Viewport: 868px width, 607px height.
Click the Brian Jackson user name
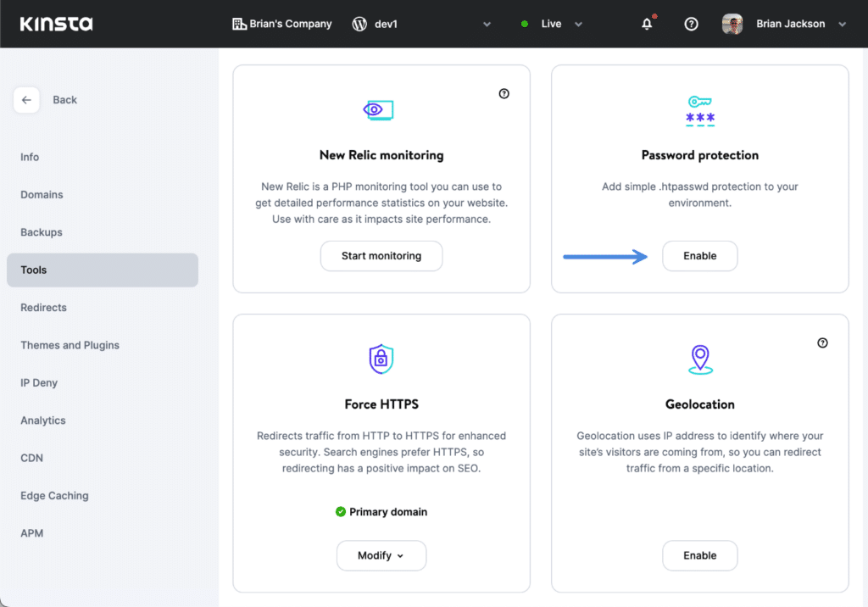point(791,24)
